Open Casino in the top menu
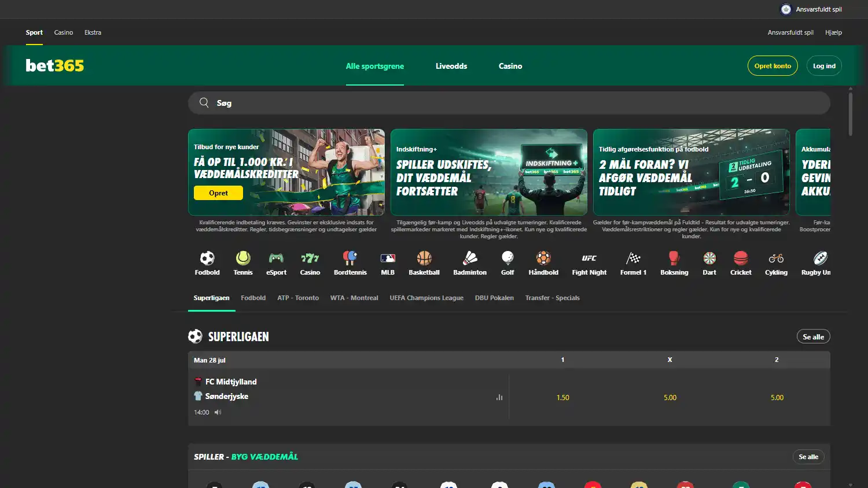 [x=64, y=32]
